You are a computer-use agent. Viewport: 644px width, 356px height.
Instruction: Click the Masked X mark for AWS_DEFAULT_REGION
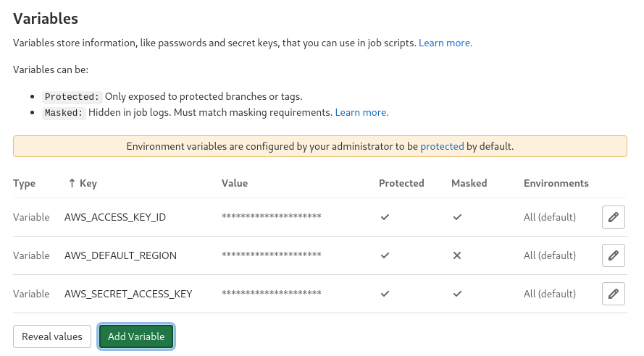[x=457, y=255]
